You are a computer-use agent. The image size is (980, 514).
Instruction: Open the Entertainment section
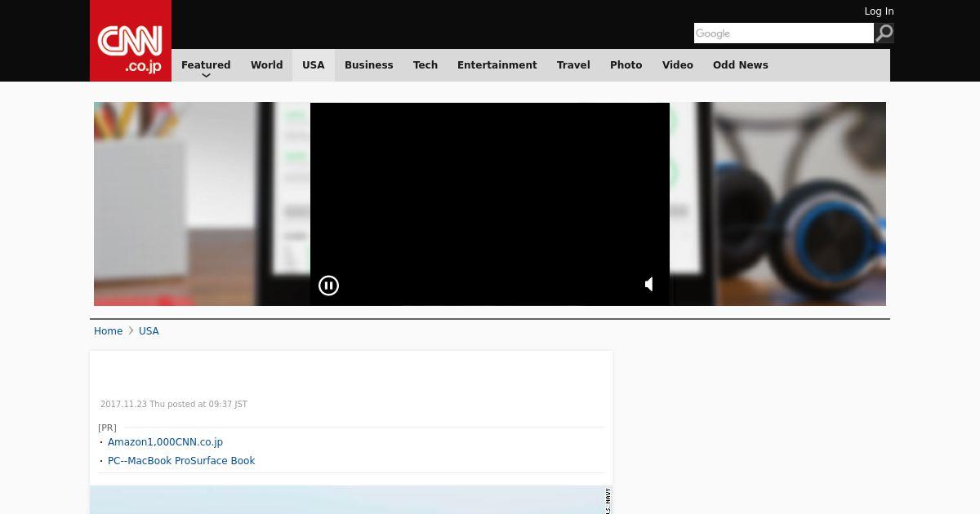pos(497,65)
